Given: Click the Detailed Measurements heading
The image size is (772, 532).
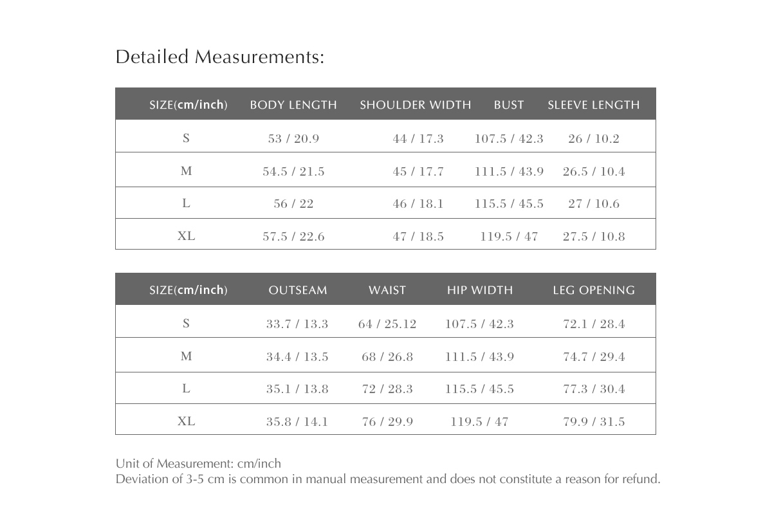Looking at the screenshot, I should click(220, 57).
